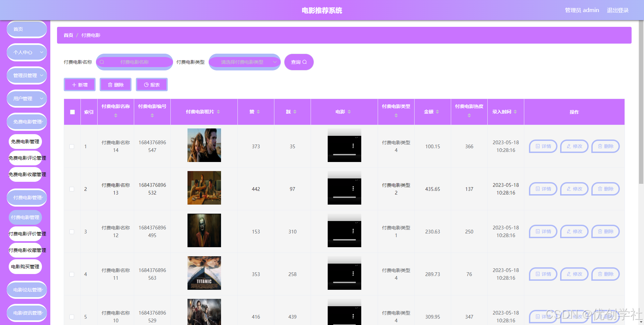Image resolution: width=644 pixels, height=325 pixels.
Task: Click the 查询 search button
Action: click(299, 62)
